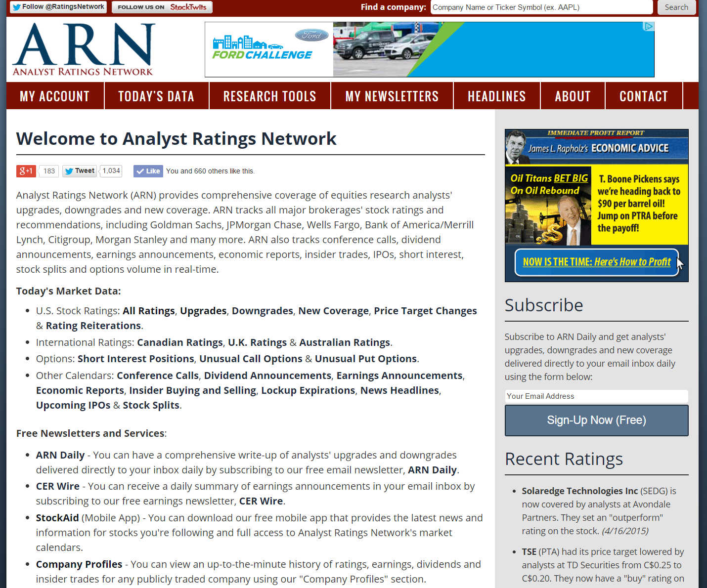Go to the Headlines menu item

tap(496, 96)
